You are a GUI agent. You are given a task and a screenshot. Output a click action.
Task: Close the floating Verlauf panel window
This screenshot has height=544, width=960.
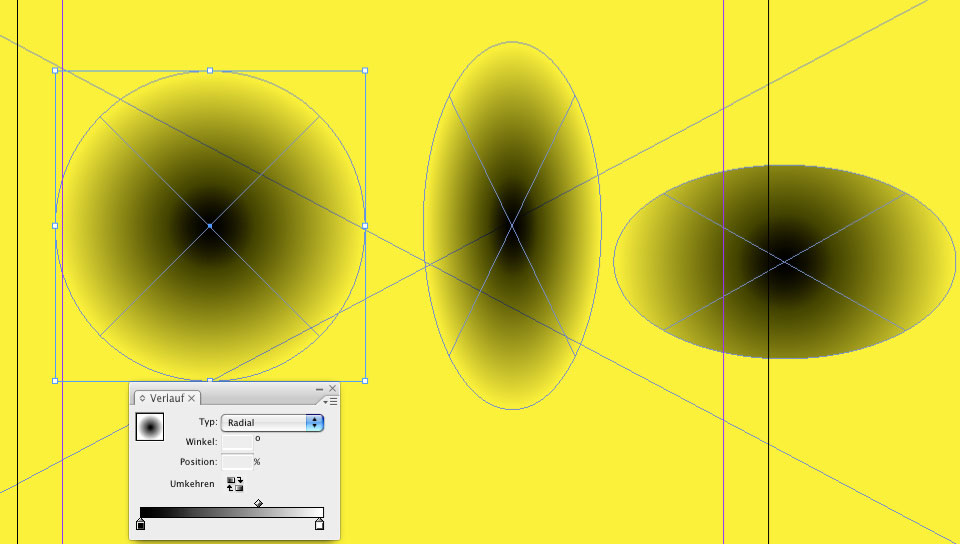point(332,389)
